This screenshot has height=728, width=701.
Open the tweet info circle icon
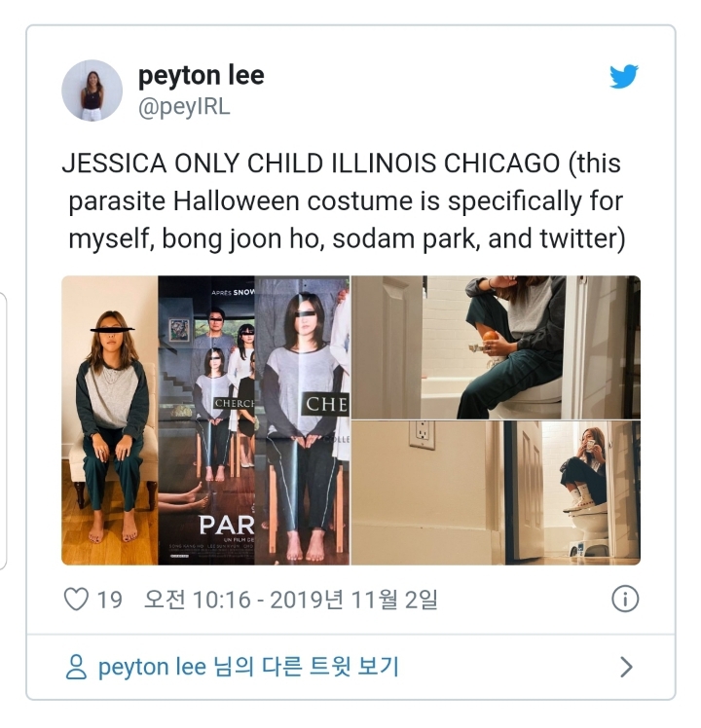tap(625, 599)
